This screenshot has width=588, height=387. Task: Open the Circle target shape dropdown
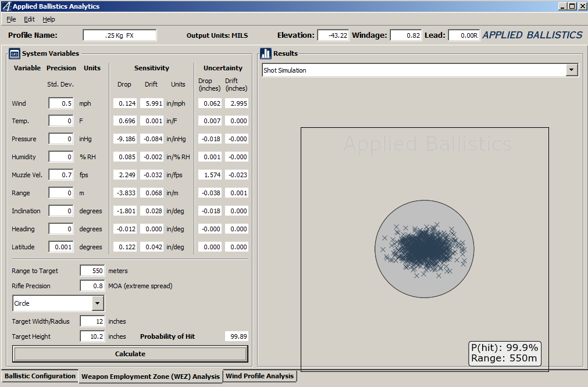[98, 303]
